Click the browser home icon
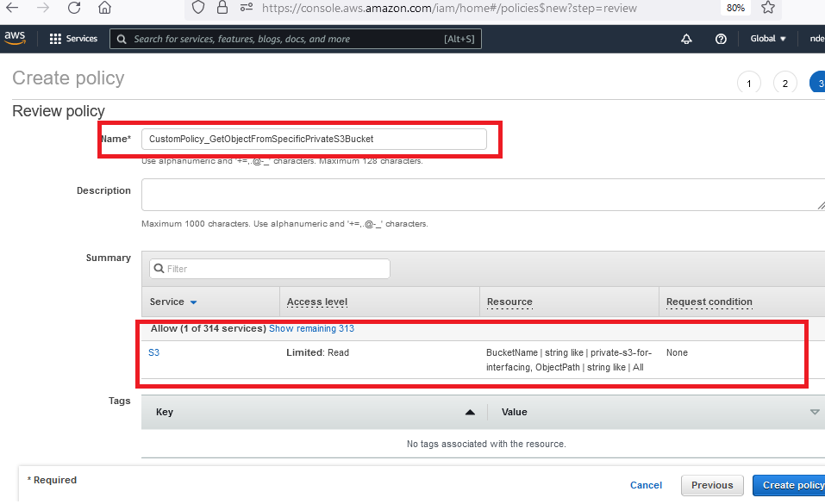825x504 pixels. click(x=104, y=9)
